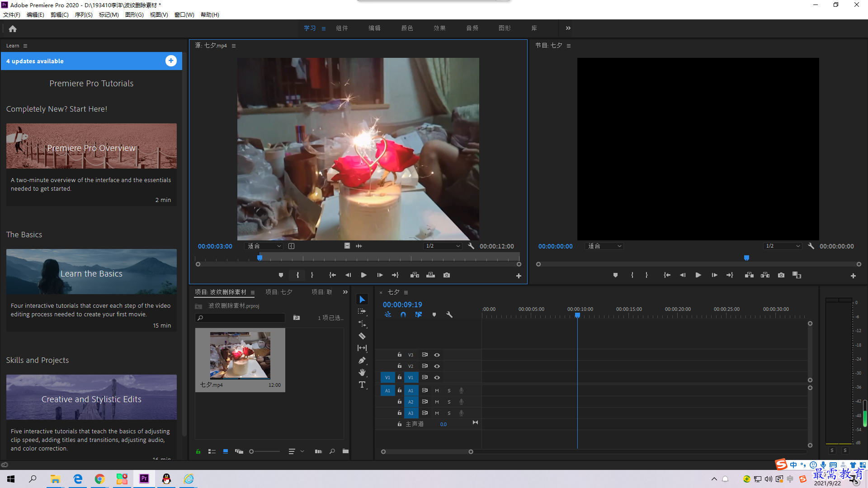Select the Ripple Edit tool
This screenshot has height=488, width=868.
362,324
